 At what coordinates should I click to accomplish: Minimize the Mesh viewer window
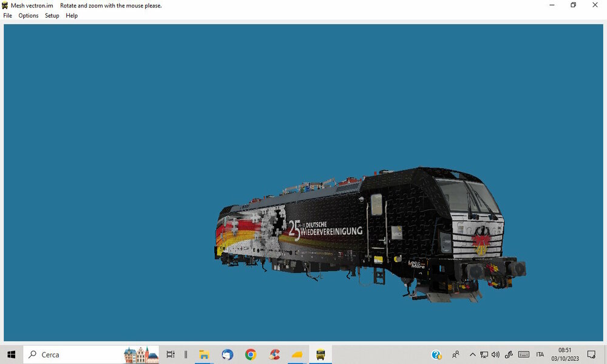(552, 5)
